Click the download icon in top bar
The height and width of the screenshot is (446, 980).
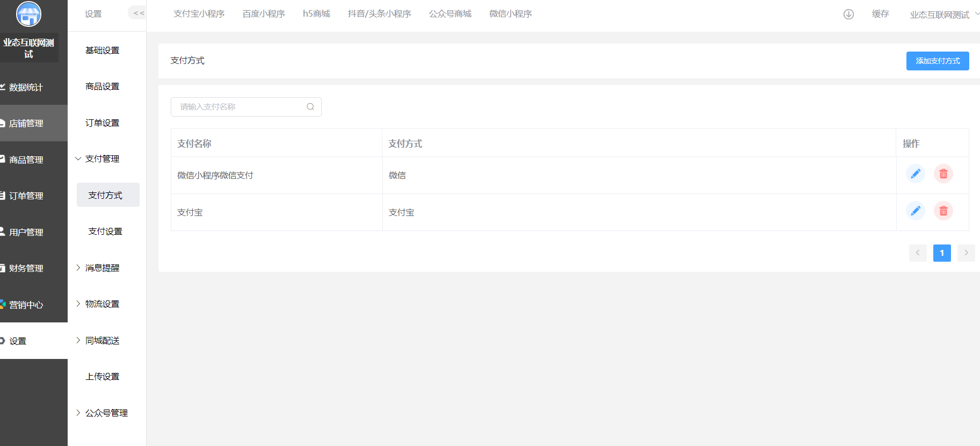tap(848, 15)
